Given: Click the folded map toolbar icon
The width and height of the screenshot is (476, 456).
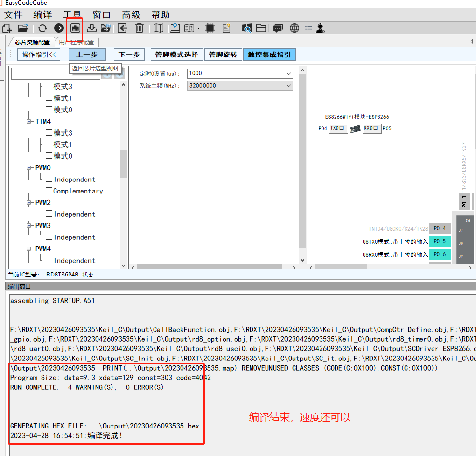Looking at the screenshot, I should 158,28.
